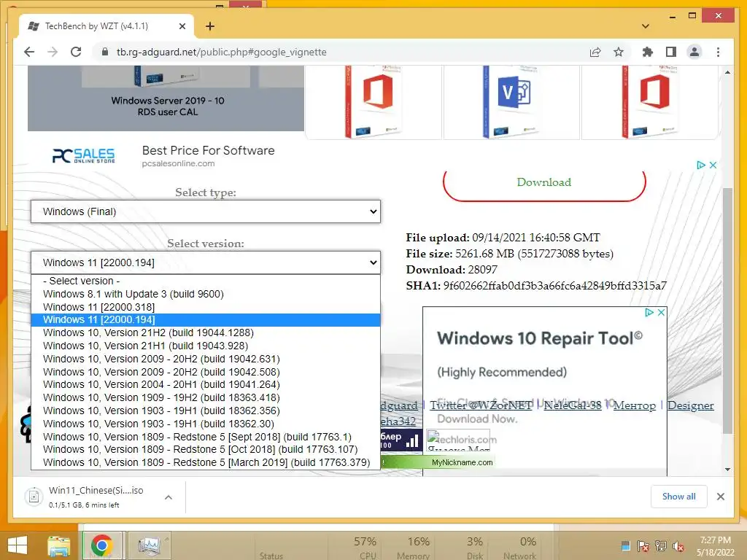Close the Windows 10 Repair Tool ad

coord(661,312)
